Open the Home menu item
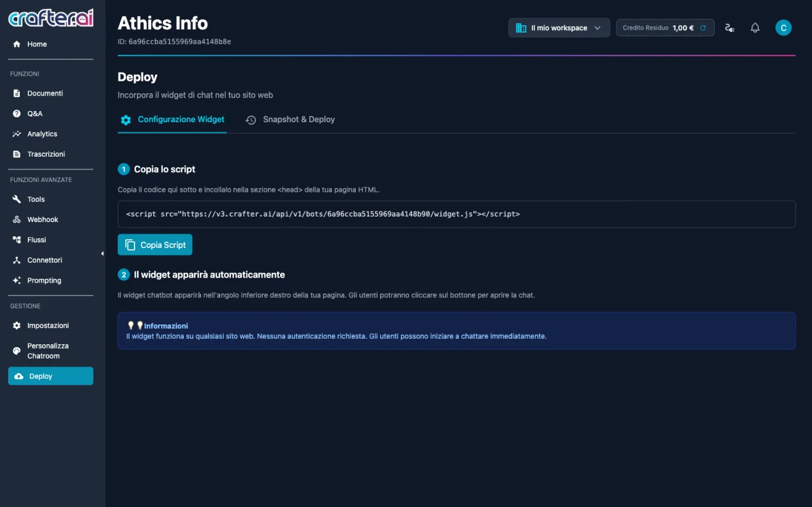Viewport: 812px width, 507px height. 51,44
